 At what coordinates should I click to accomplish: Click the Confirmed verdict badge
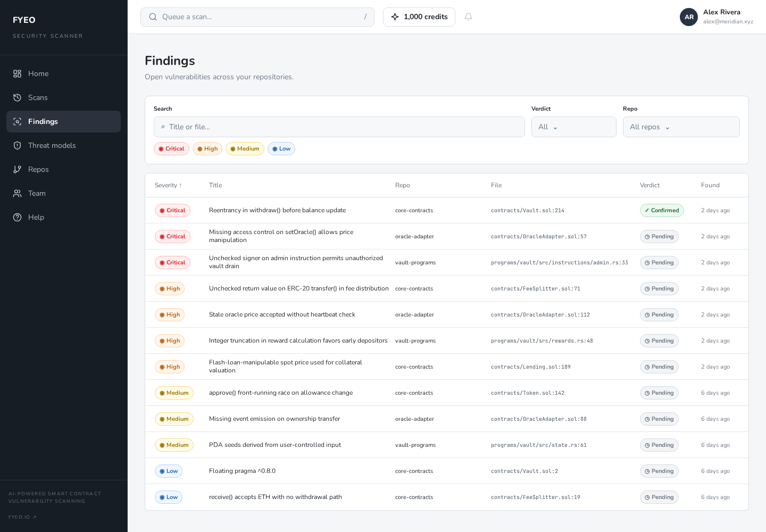(x=662, y=210)
